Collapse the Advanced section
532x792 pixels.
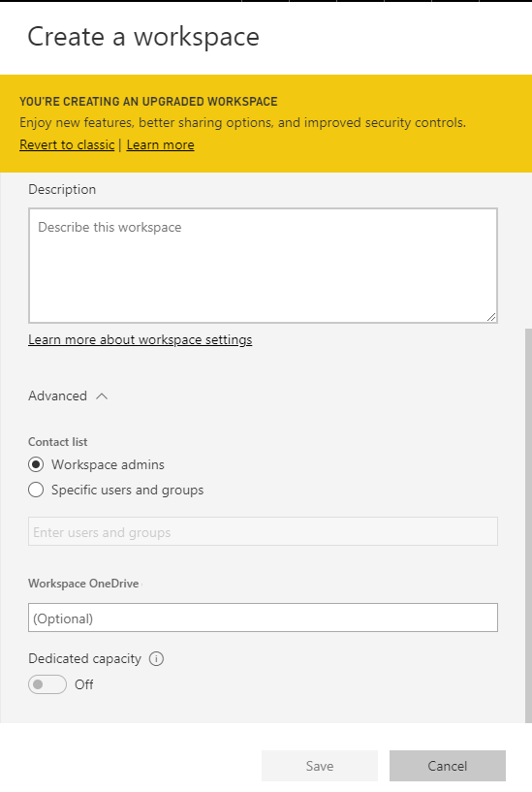68,396
